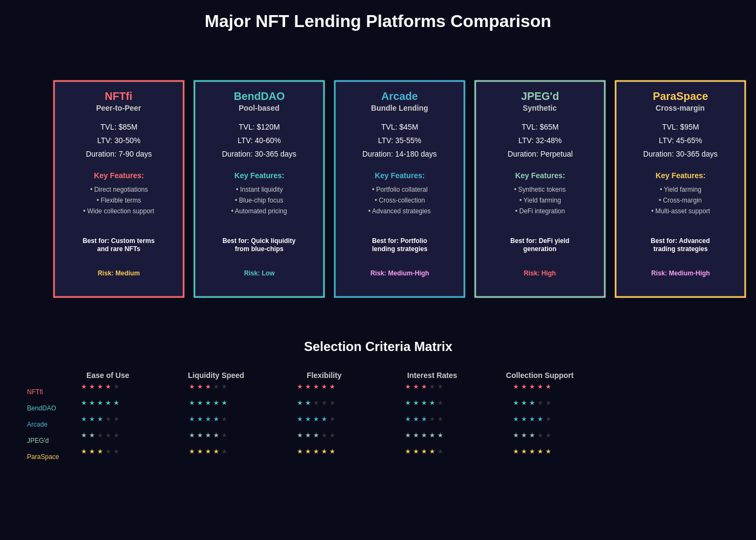The image size is (756, 540).
Task: Click 'Best for: DeFi yield generation'
Action: tap(540, 245)
